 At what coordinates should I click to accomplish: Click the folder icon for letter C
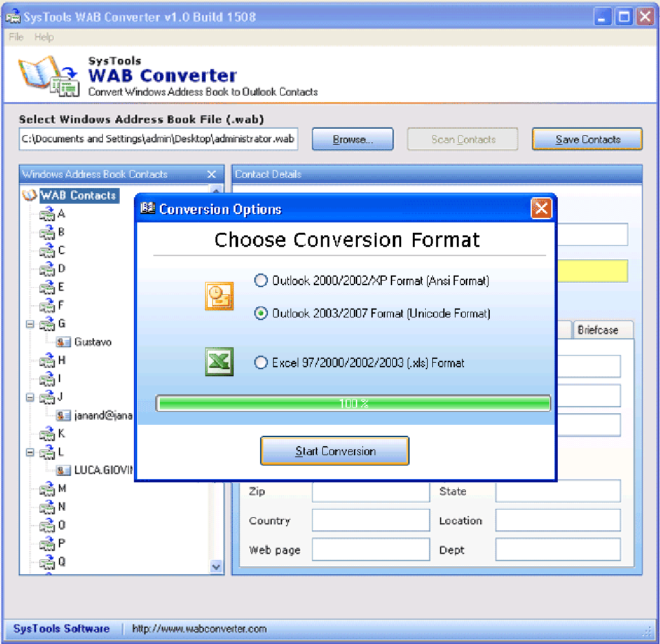[47, 251]
